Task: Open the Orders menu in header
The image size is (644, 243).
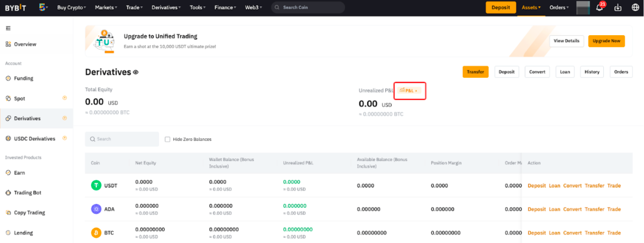Action: tap(559, 7)
